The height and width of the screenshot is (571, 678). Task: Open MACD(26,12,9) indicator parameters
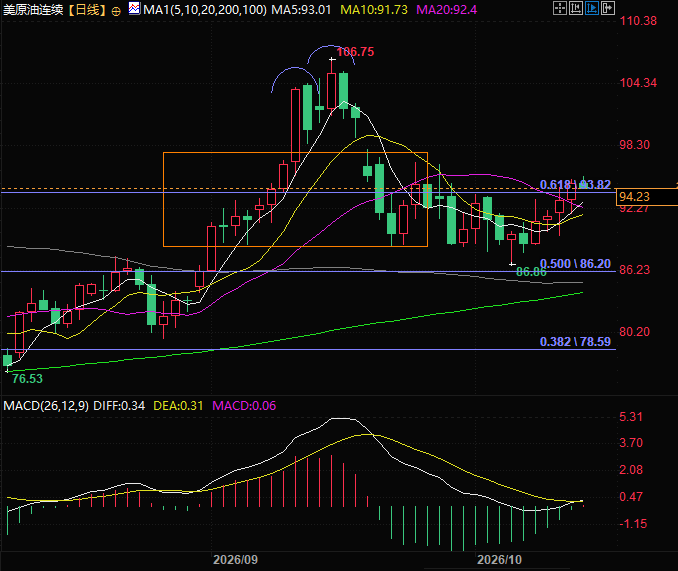(x=46, y=405)
